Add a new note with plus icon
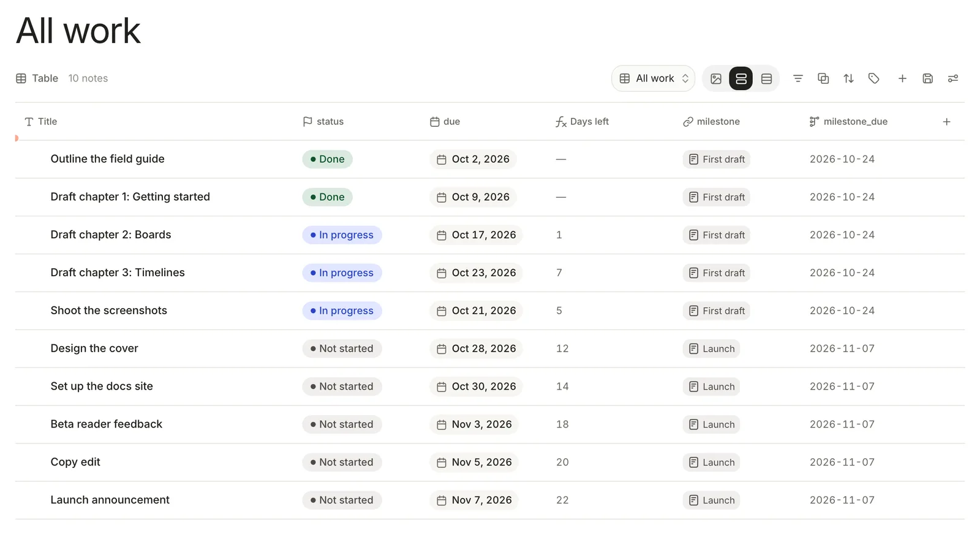Viewport: 980px width, 539px height. click(x=902, y=78)
